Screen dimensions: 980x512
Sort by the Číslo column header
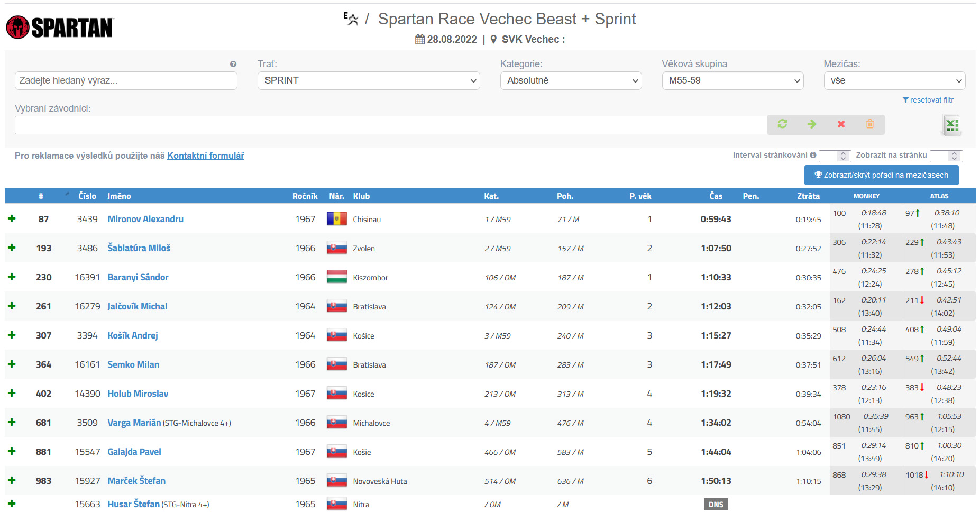coord(87,196)
